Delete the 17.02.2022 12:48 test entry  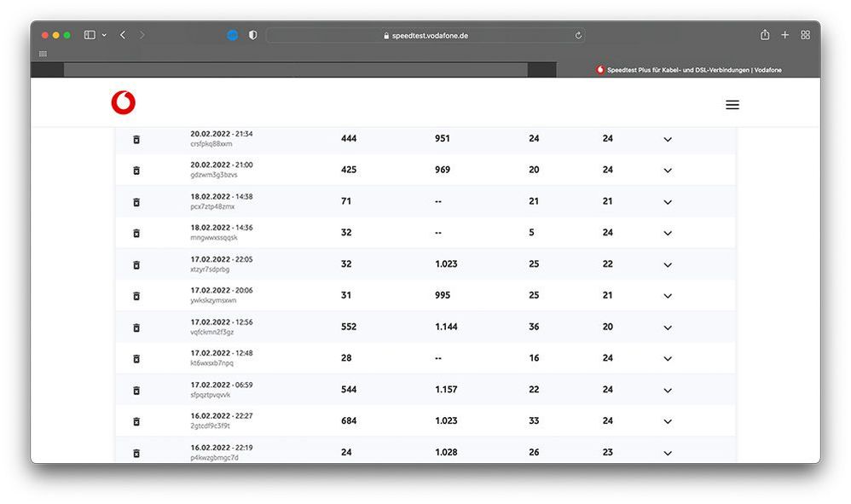pos(136,359)
